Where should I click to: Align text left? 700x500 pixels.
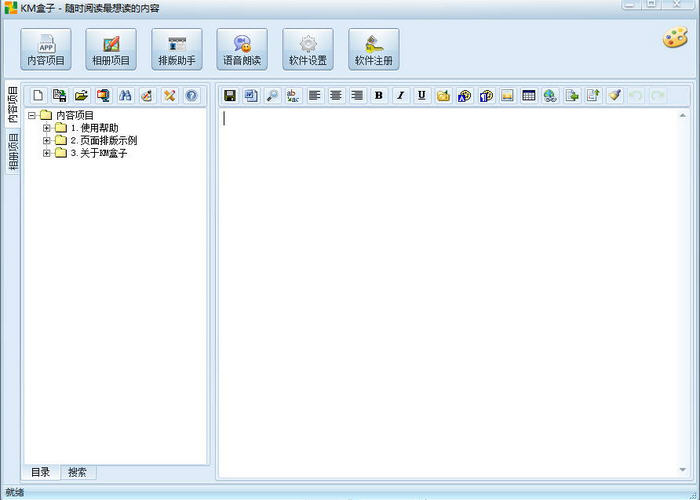pos(315,95)
